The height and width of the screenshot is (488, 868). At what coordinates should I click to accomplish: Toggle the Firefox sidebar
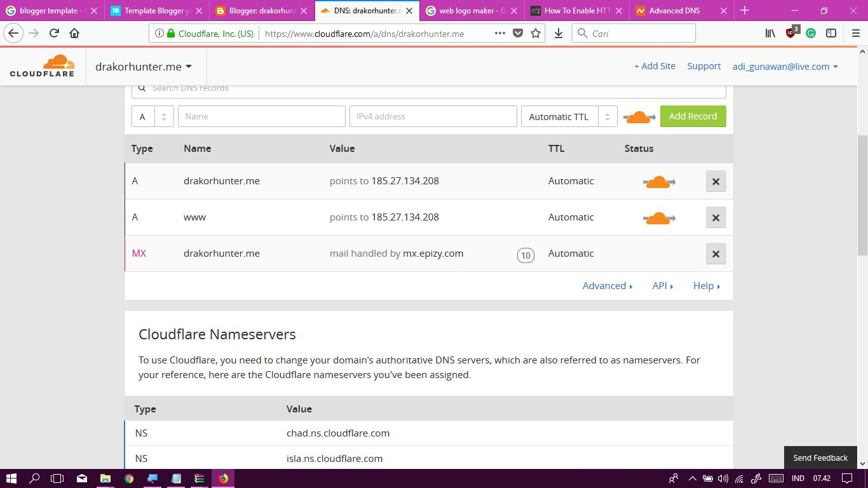point(831,33)
